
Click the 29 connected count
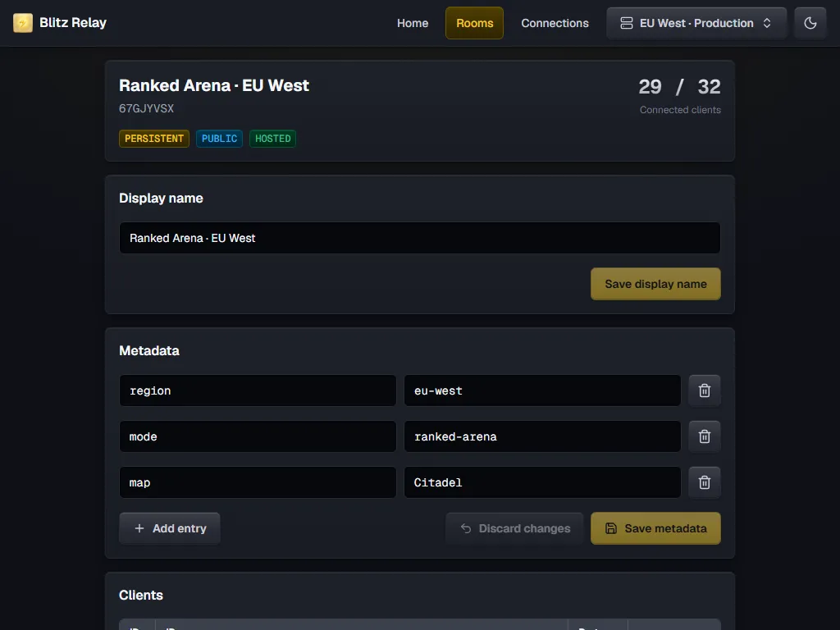(x=650, y=87)
